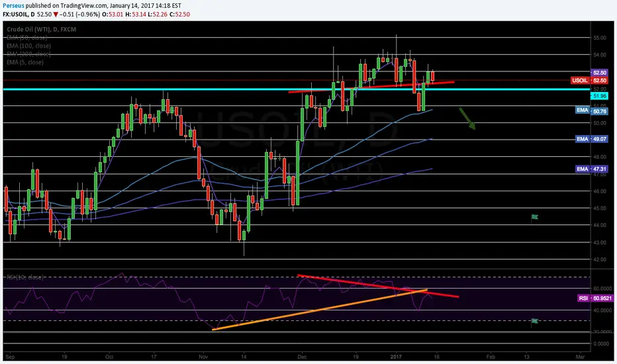
Task: Click the L:52.26 low value in header
Action: 158,14
